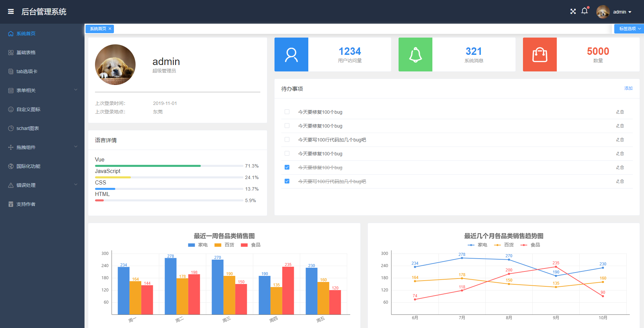The image size is (644, 328).
Task: Toggle the 家电 legend swatch in the bar chart
Action: [x=191, y=245]
